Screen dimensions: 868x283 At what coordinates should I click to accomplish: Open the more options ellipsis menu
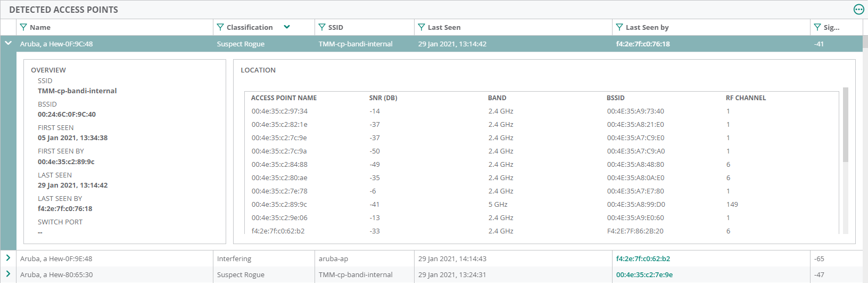pos(858,10)
